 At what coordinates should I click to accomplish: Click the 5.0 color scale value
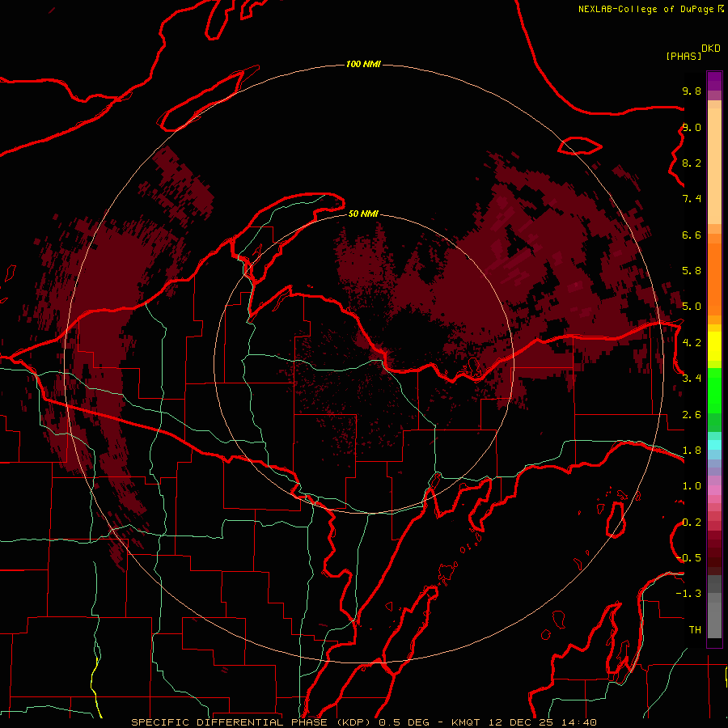click(x=692, y=307)
